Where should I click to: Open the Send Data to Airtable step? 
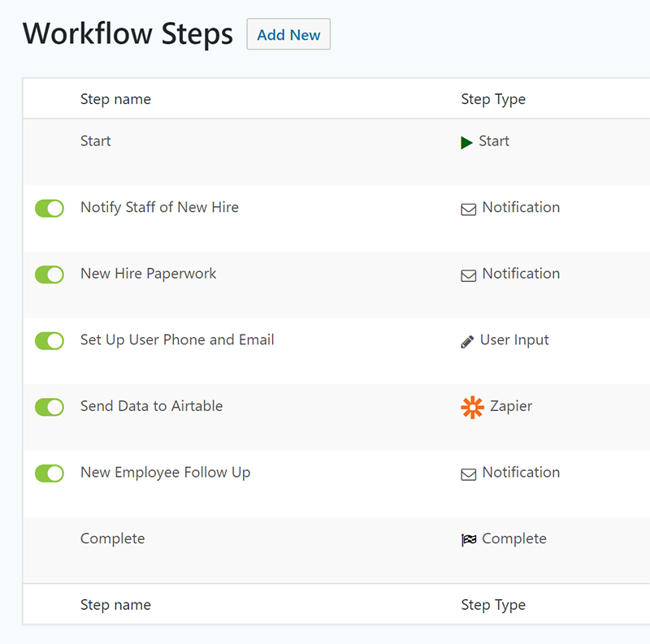(x=151, y=406)
